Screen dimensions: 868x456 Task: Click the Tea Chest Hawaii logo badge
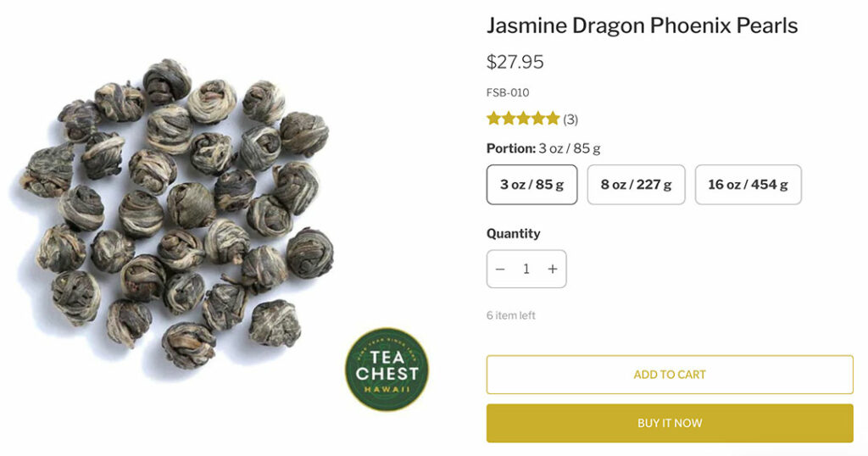click(387, 369)
